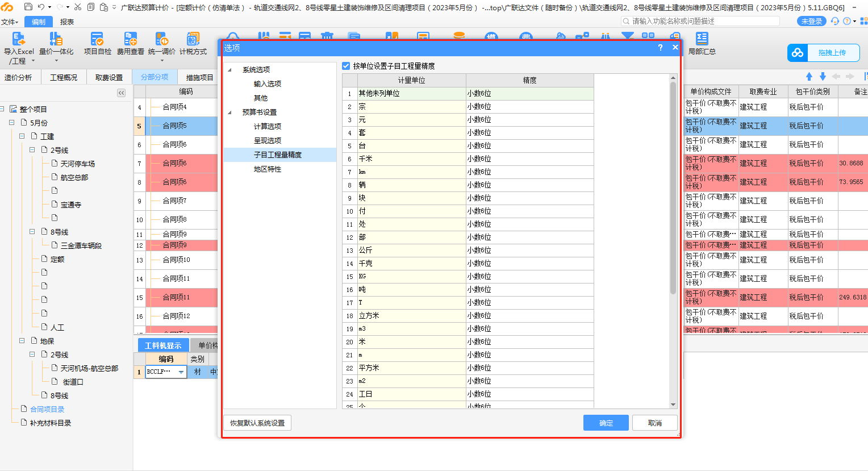Collapse the left panel with the double-arrow icon

pos(121,93)
